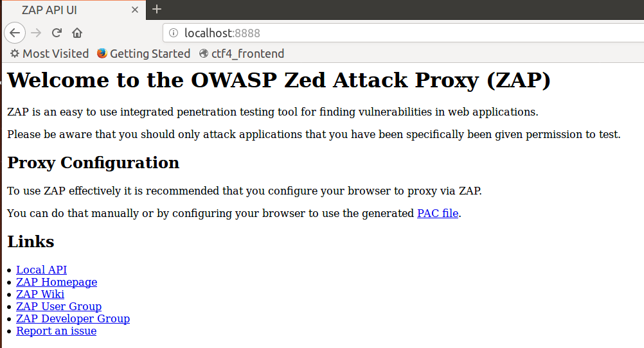Open the Local API link

tap(42, 270)
